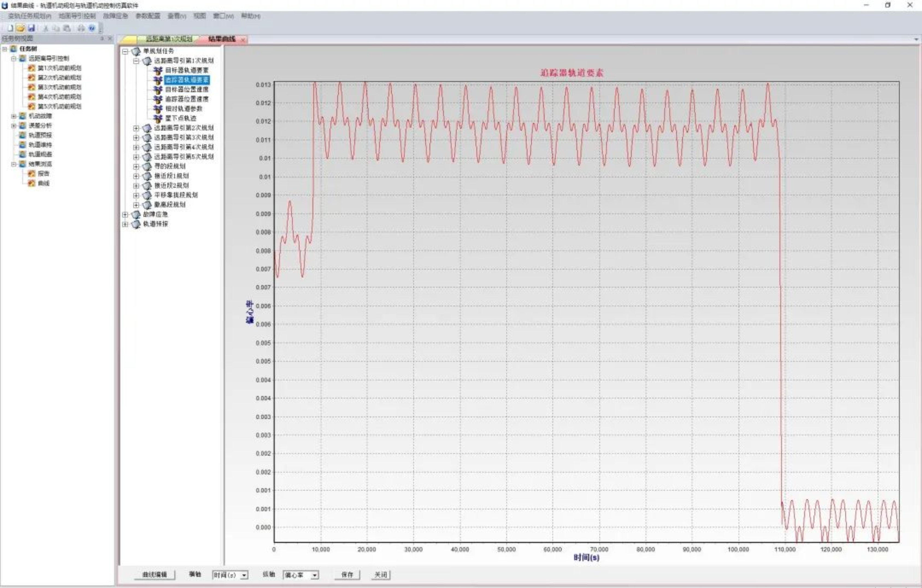Image resolution: width=922 pixels, height=588 pixels.
Task: Expand the 轨道预报 node in result tree
Action: tap(125, 224)
